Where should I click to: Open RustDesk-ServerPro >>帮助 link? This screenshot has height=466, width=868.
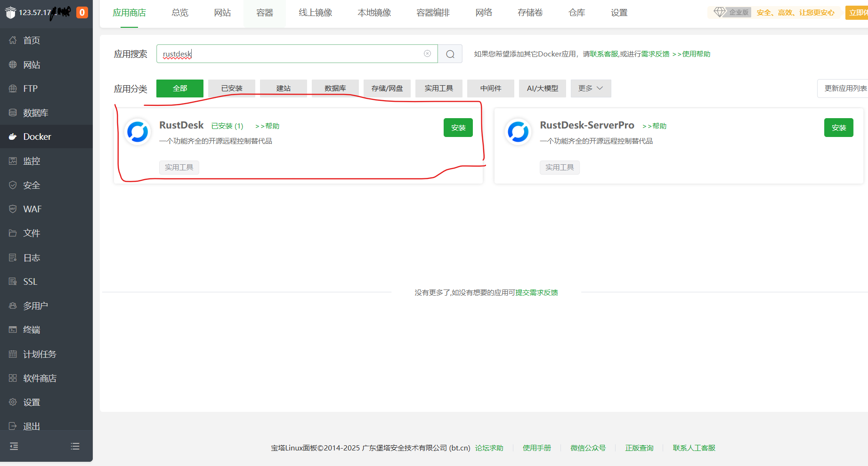[655, 126]
